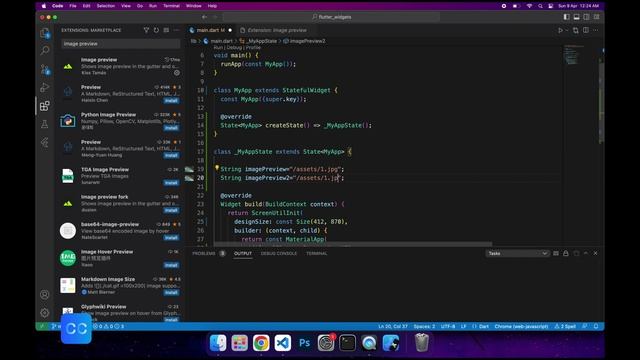Open the Selection menu

[106, 6]
